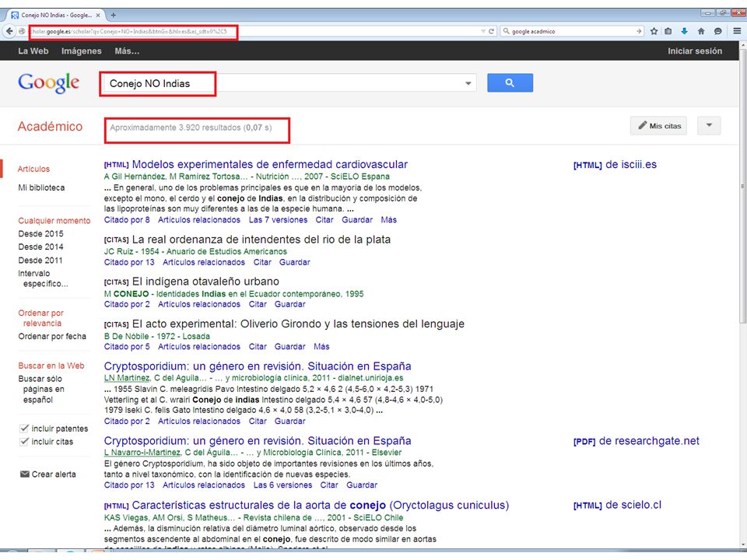
Task: Open the Firefox hamburger menu
Action: pos(737,31)
